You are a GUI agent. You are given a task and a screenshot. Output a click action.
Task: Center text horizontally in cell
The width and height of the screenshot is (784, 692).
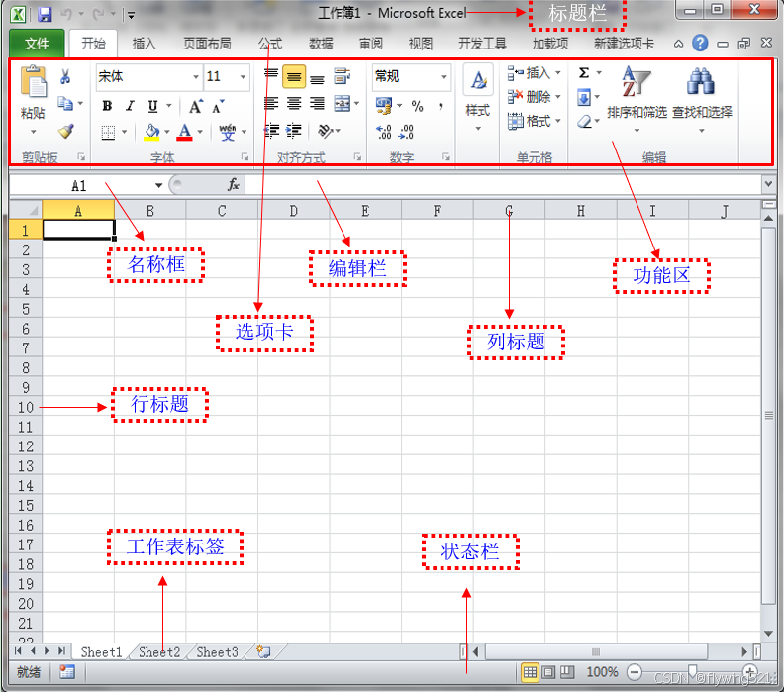pyautogui.click(x=294, y=104)
